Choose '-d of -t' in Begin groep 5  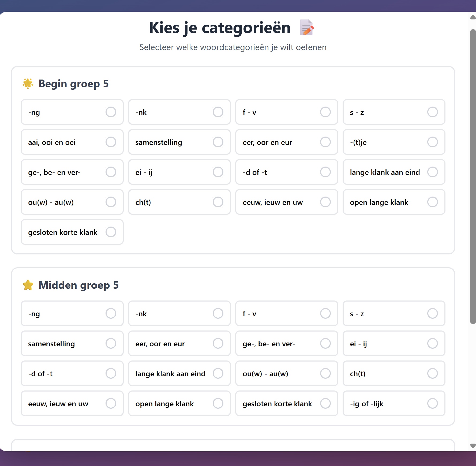click(x=287, y=172)
